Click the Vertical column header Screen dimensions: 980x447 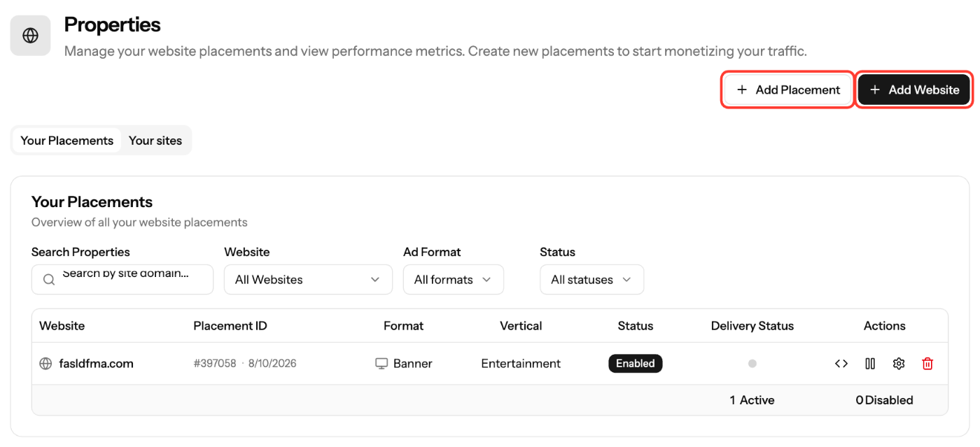(521, 326)
